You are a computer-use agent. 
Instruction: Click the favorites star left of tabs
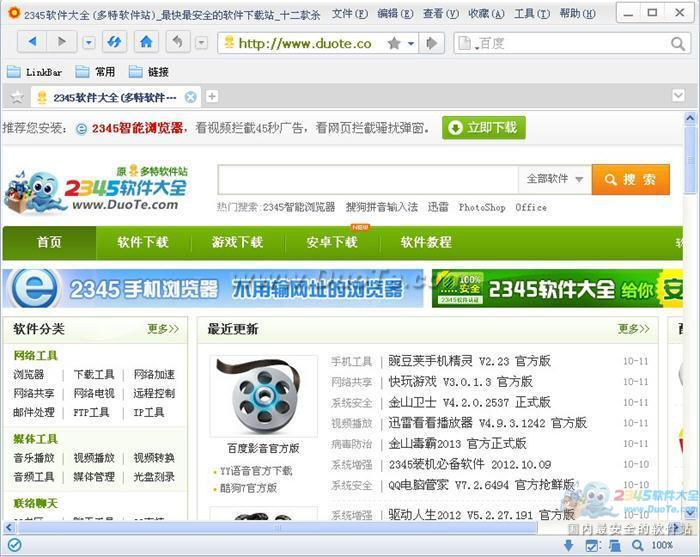(x=17, y=97)
